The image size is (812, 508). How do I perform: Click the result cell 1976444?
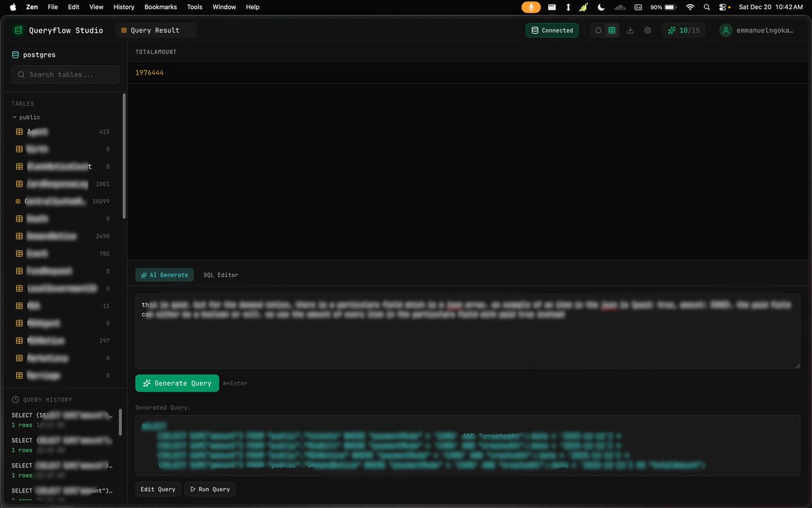coord(150,72)
